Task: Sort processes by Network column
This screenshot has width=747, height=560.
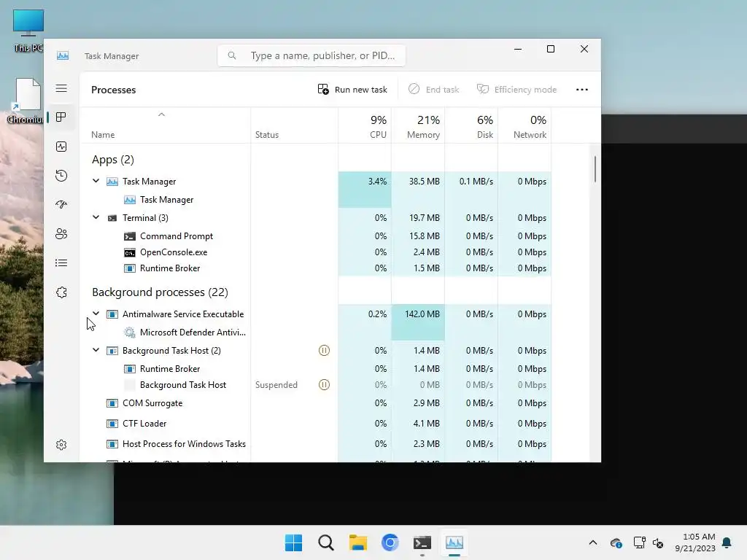Action: [x=525, y=126]
